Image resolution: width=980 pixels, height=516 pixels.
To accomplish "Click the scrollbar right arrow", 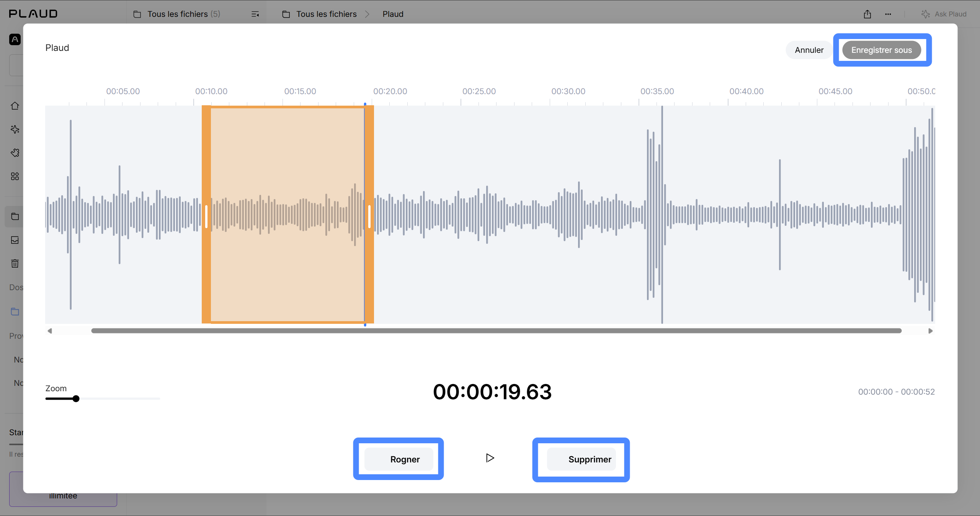I will coord(930,331).
